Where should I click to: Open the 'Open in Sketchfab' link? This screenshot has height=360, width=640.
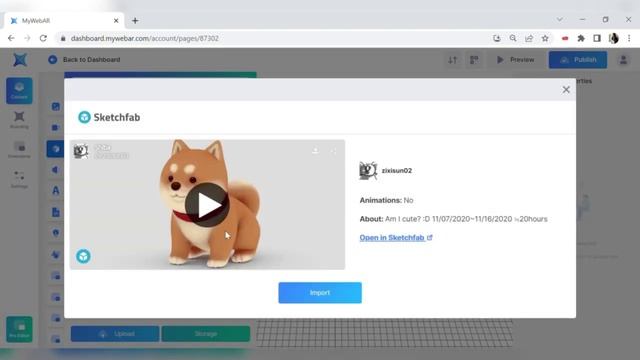(396, 238)
